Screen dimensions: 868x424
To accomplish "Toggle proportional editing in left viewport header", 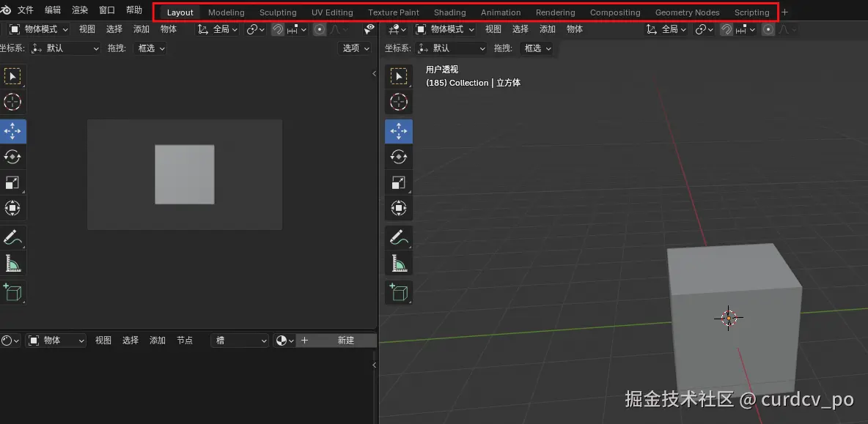I will coord(320,29).
